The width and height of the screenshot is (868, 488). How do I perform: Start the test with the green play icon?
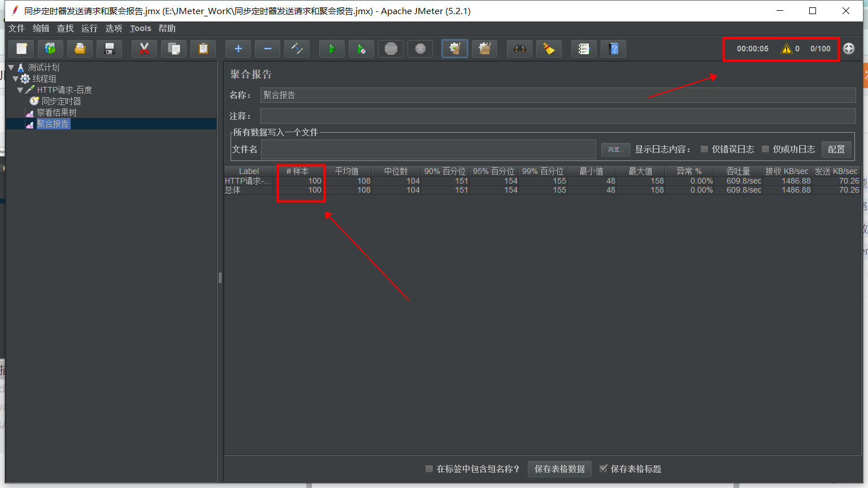332,49
